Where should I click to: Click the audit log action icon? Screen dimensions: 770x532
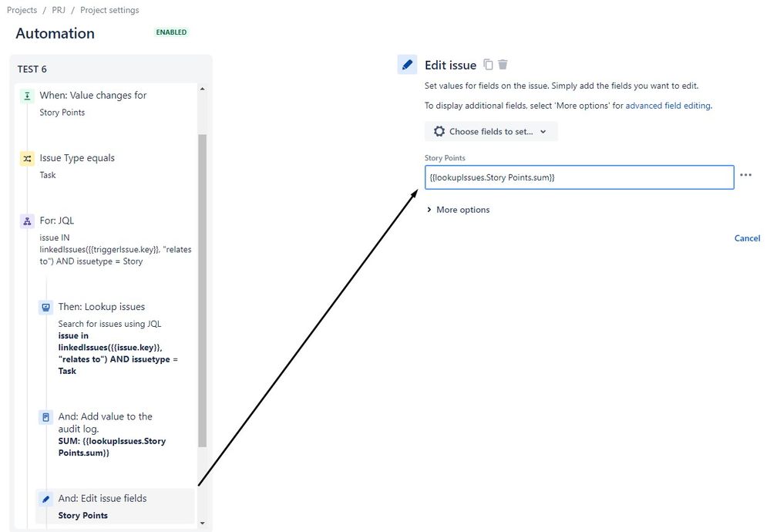(x=46, y=416)
